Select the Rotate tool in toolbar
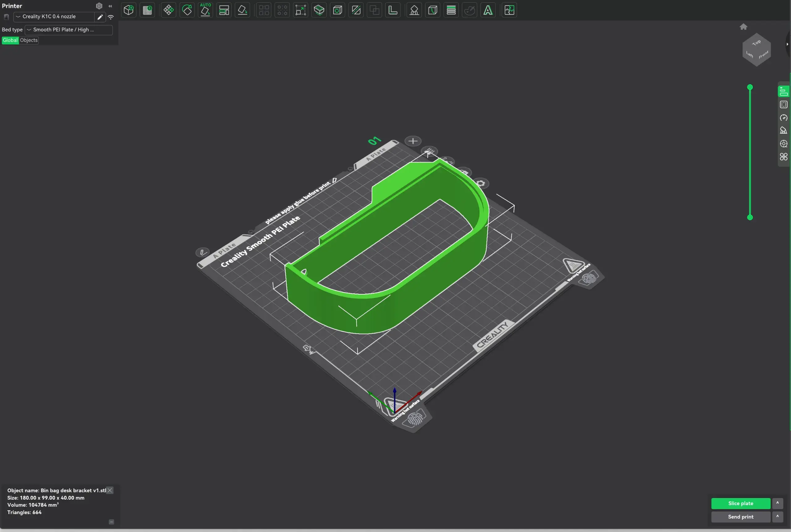This screenshot has height=532, width=791. pos(187,10)
